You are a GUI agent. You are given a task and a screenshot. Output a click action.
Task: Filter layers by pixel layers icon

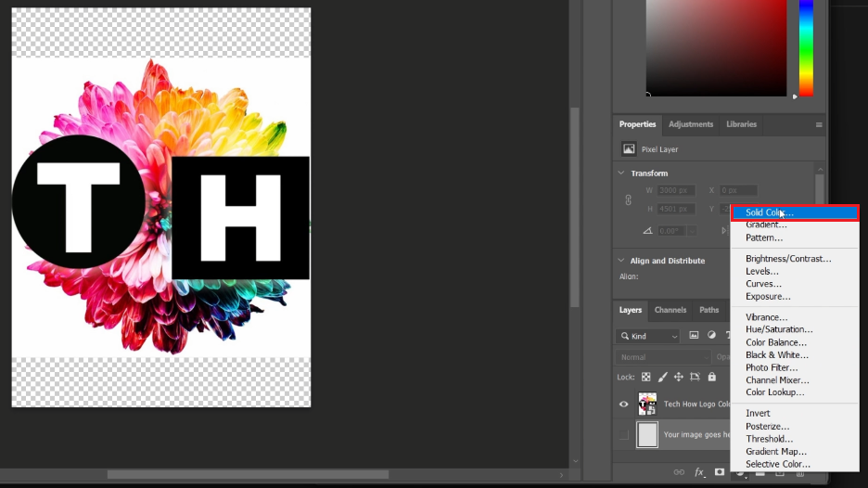694,335
